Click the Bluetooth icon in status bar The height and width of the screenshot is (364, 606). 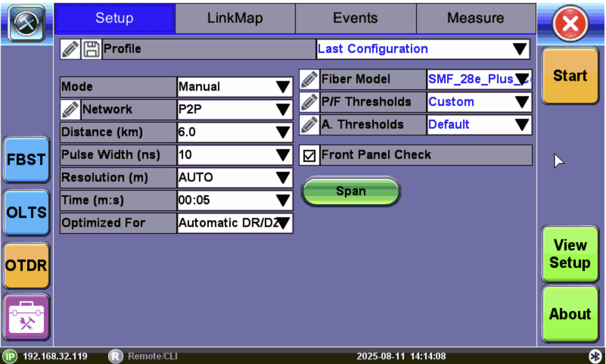click(595, 356)
